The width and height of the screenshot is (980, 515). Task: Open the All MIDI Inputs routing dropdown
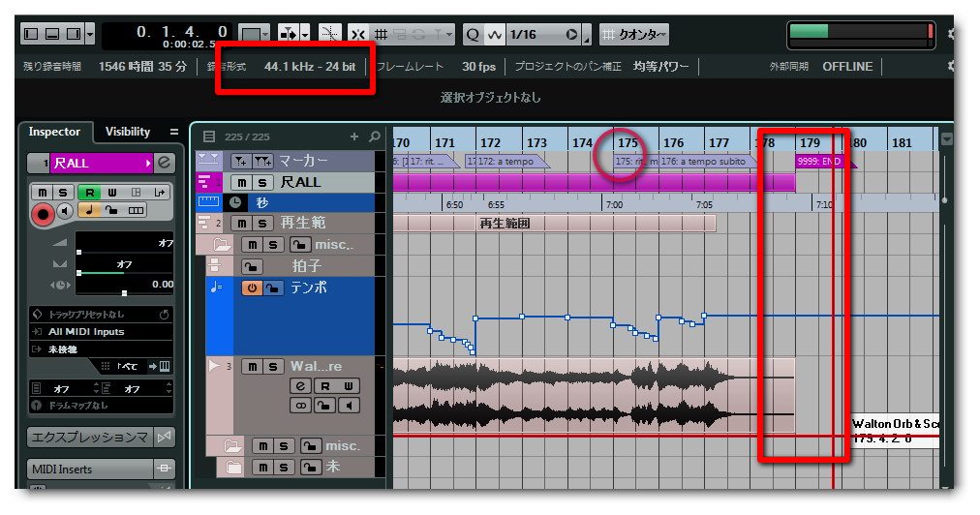(100, 332)
